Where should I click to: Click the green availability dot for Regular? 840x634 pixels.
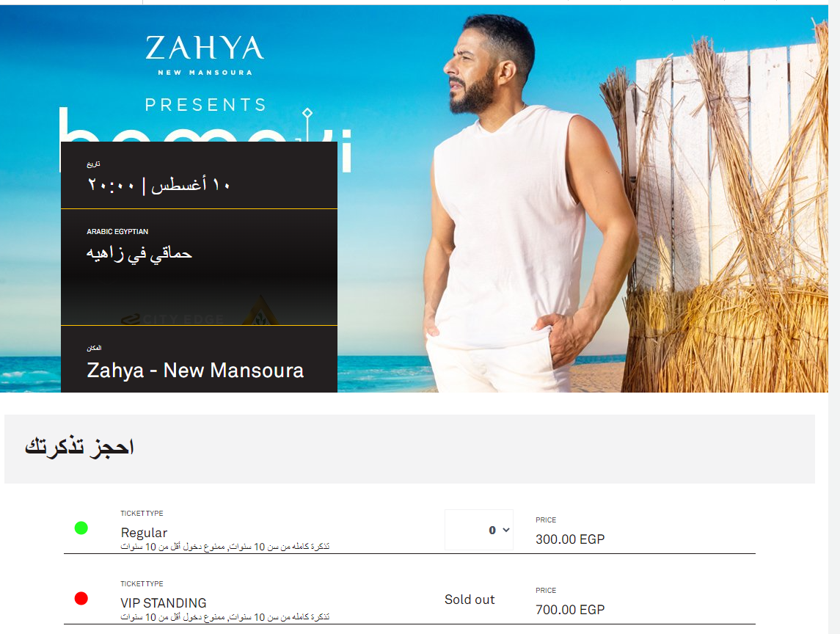(x=81, y=528)
